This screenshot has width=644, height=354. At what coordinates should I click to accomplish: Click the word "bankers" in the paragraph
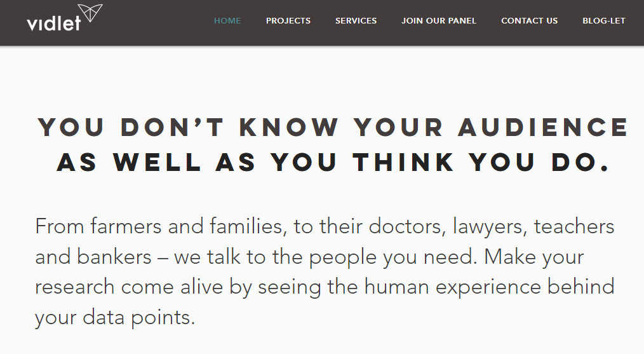point(121,257)
